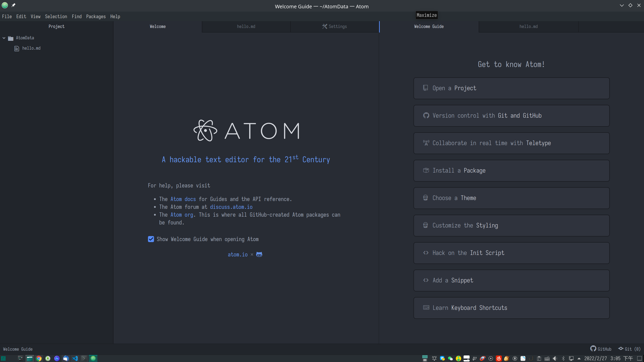Click the Welcome Guide status bar path
644x362 pixels.
18,349
